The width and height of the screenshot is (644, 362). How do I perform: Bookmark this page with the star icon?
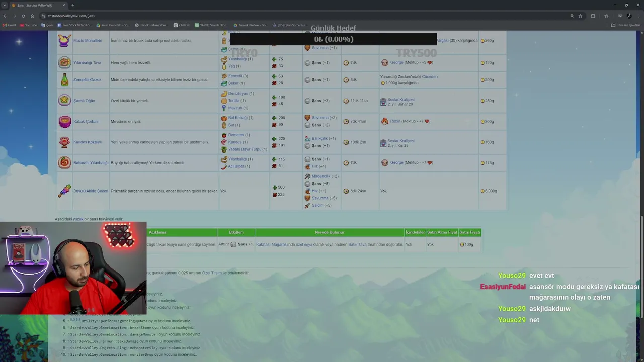coord(580,16)
